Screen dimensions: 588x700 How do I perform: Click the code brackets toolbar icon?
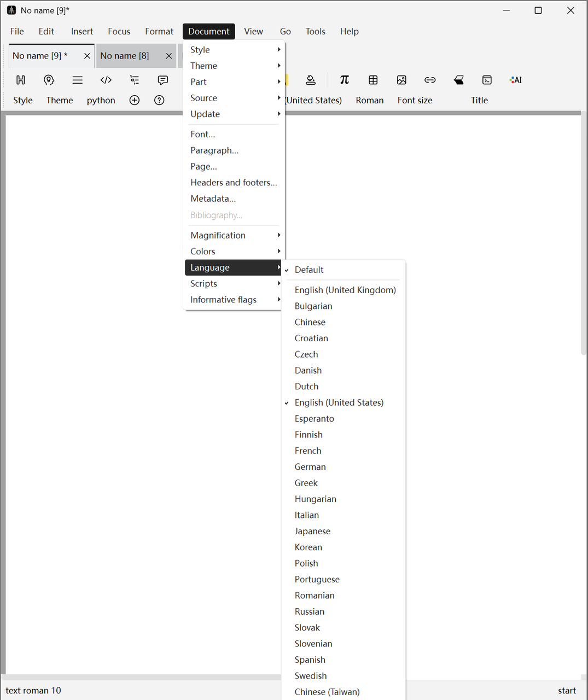click(x=106, y=80)
